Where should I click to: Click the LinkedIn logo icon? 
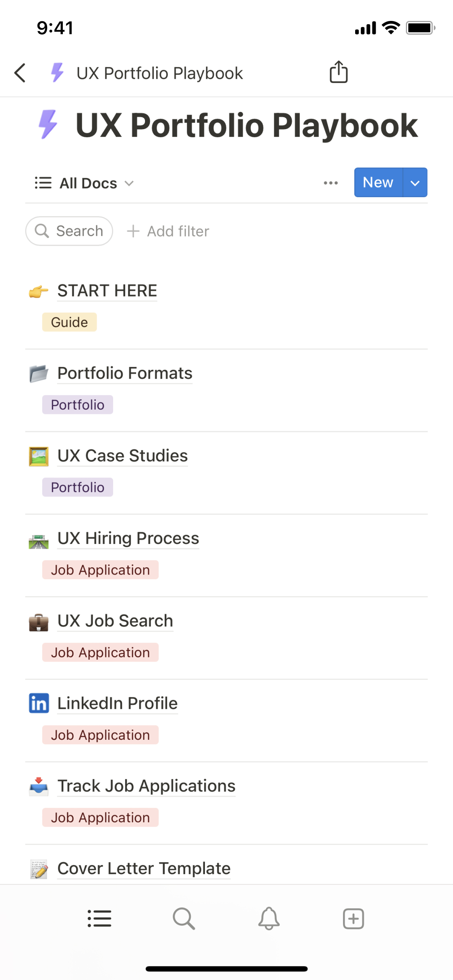pos(39,703)
